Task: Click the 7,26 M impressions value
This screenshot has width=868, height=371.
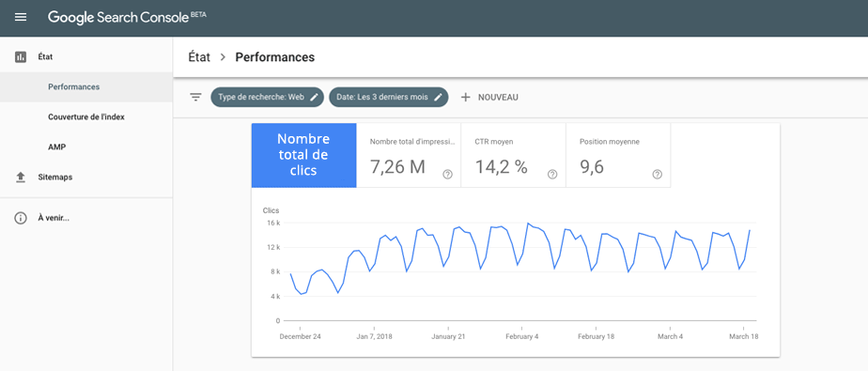Action: (x=397, y=166)
